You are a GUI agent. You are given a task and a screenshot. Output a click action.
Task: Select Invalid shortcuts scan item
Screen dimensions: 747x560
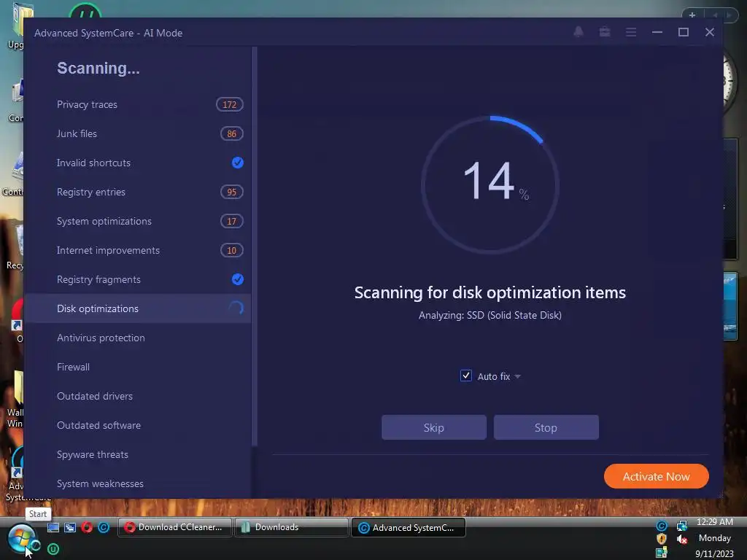tap(137, 163)
